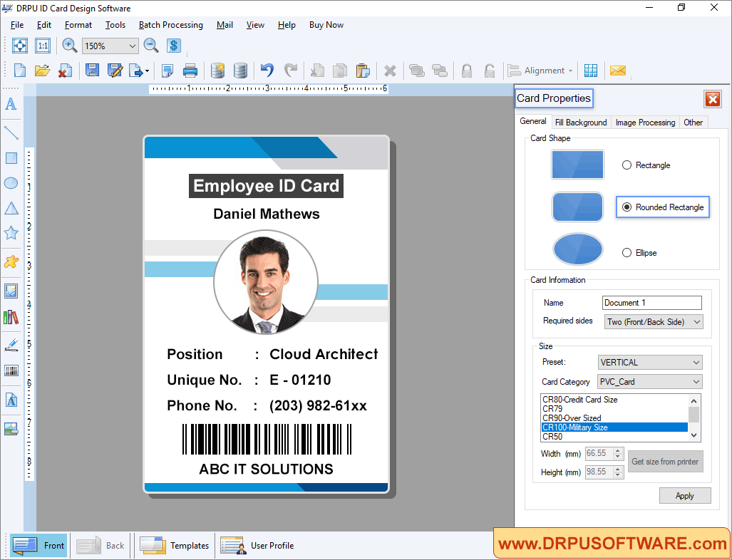Redo the last action
The image size is (732, 560).
coord(290,70)
